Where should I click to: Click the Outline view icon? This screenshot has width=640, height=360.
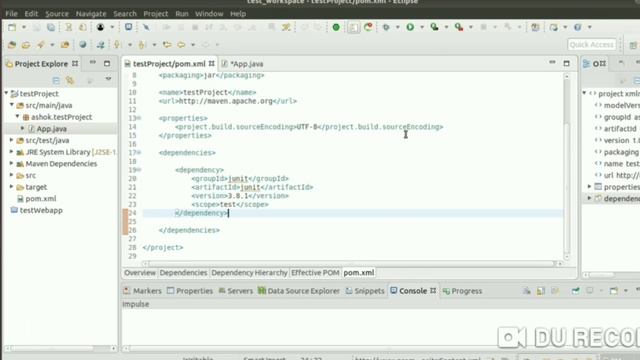tap(587, 64)
